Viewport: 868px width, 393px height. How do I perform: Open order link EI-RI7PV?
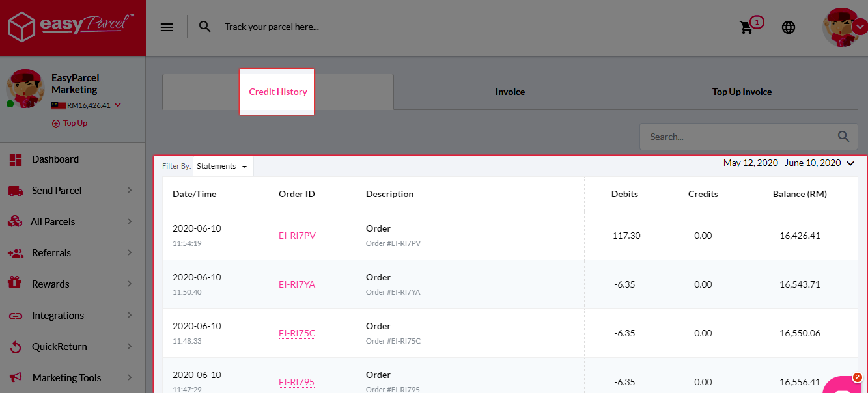click(x=297, y=236)
